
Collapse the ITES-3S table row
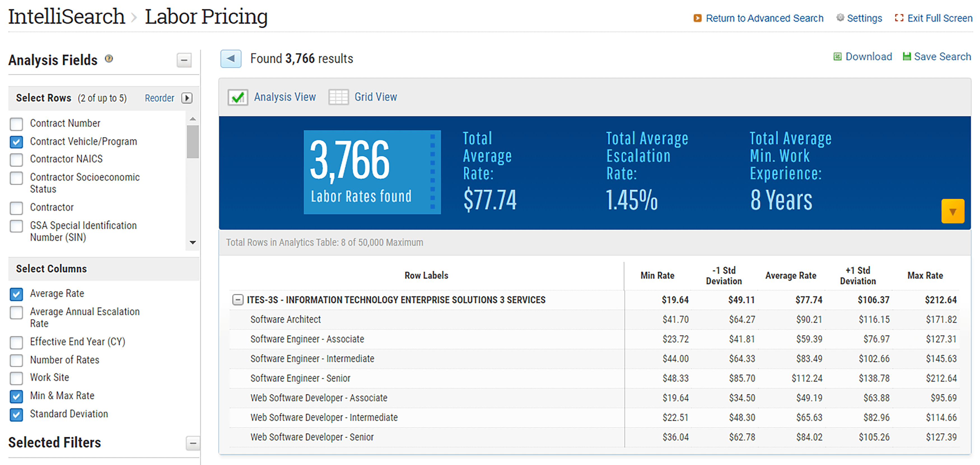coord(238,300)
